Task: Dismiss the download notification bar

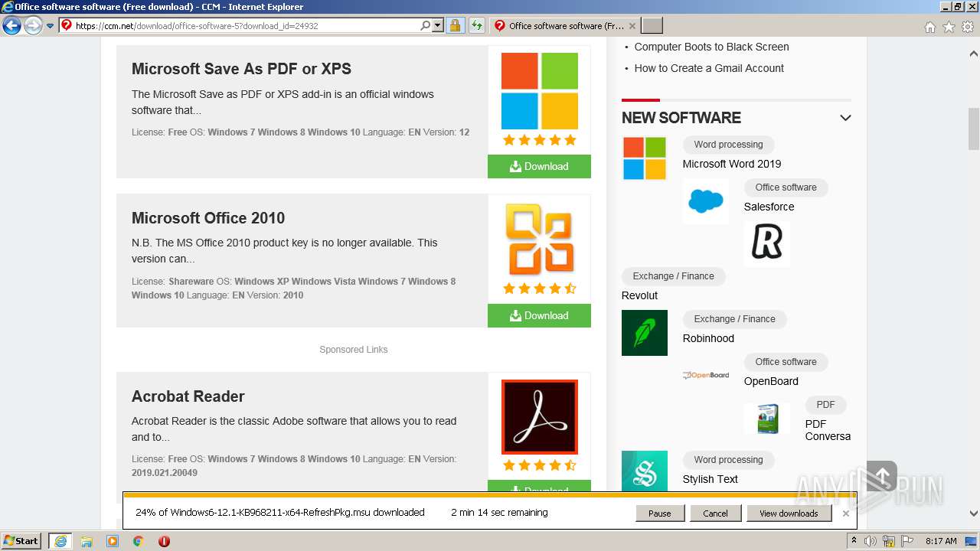Action: click(846, 514)
